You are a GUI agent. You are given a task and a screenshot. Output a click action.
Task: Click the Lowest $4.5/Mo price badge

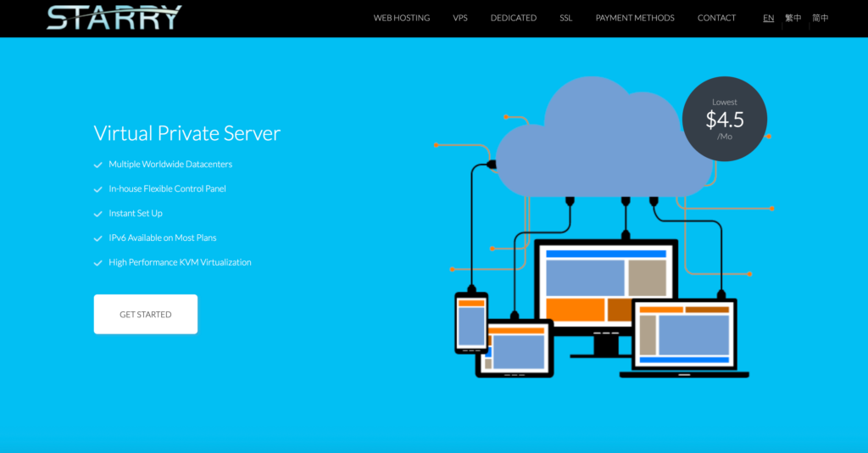pyautogui.click(x=725, y=119)
